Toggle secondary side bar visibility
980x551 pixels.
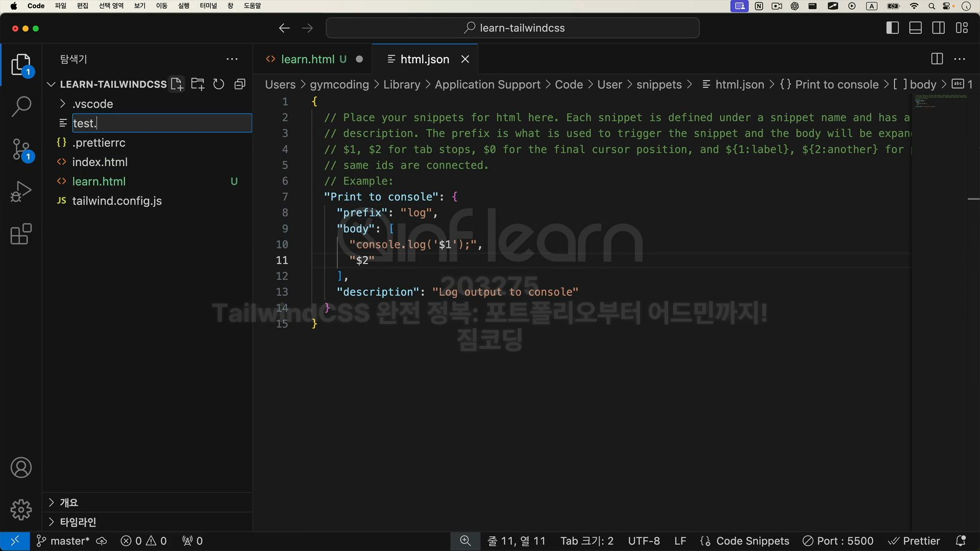point(939,28)
